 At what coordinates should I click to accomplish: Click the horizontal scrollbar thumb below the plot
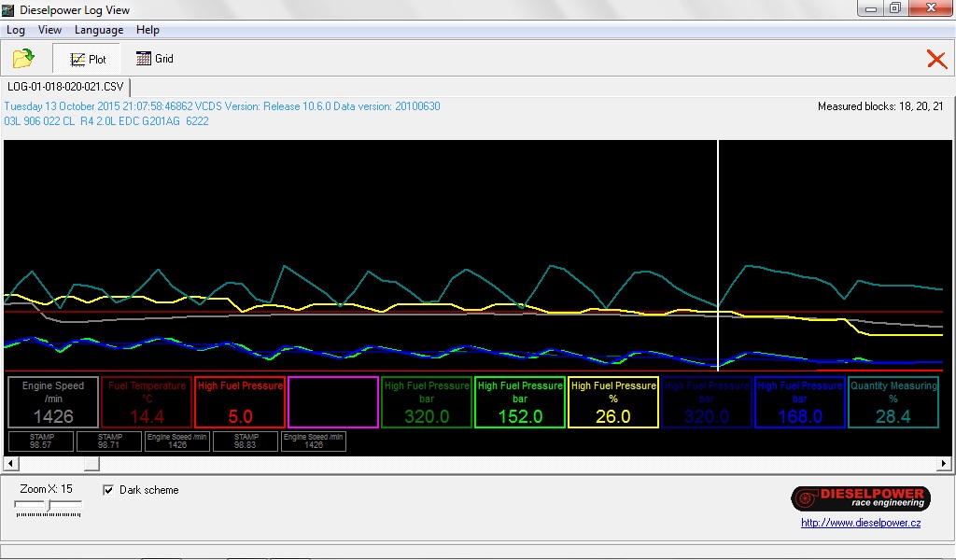click(91, 464)
